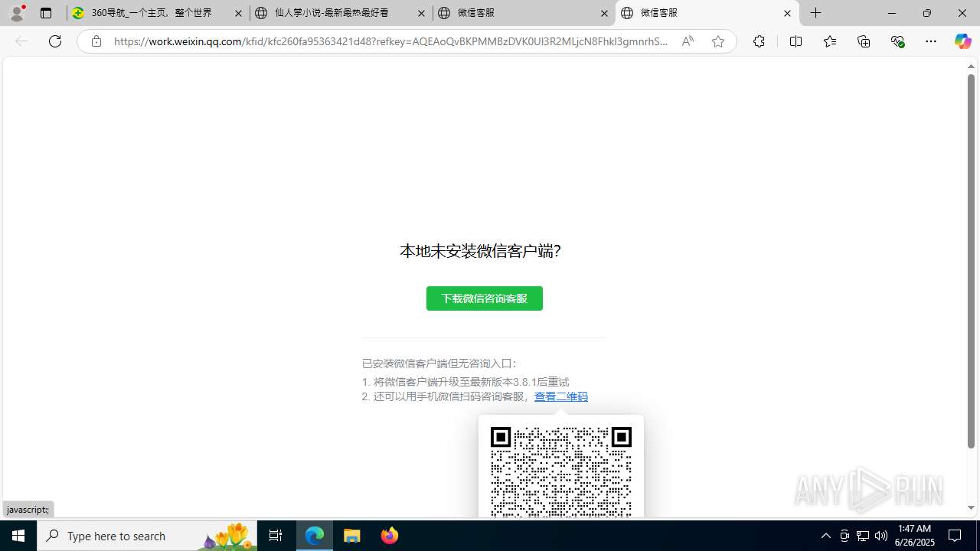Click text 将微信客户端升级至最新版本3.8.1后重试
Viewport: 980px width, 551px height.
tap(471, 382)
